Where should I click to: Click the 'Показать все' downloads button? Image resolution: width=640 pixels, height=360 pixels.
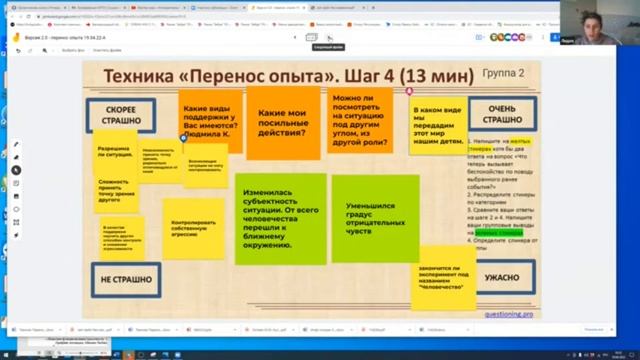tap(593, 330)
